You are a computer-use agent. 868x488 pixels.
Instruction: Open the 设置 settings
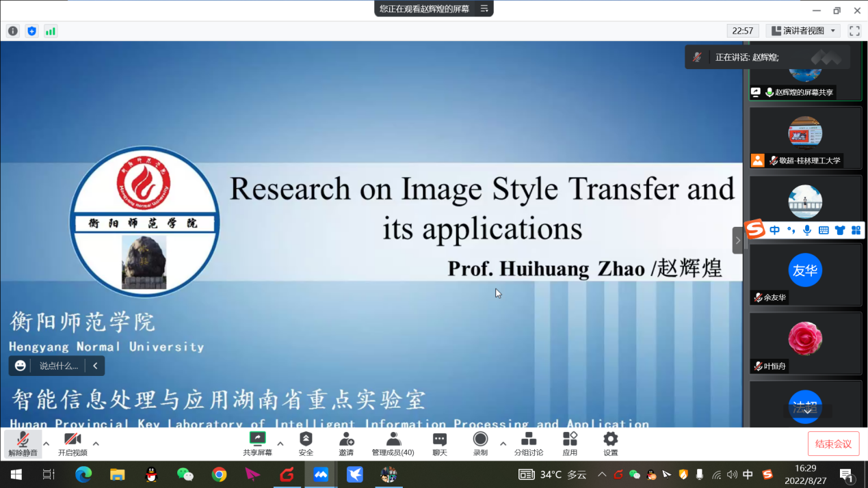[610, 444]
